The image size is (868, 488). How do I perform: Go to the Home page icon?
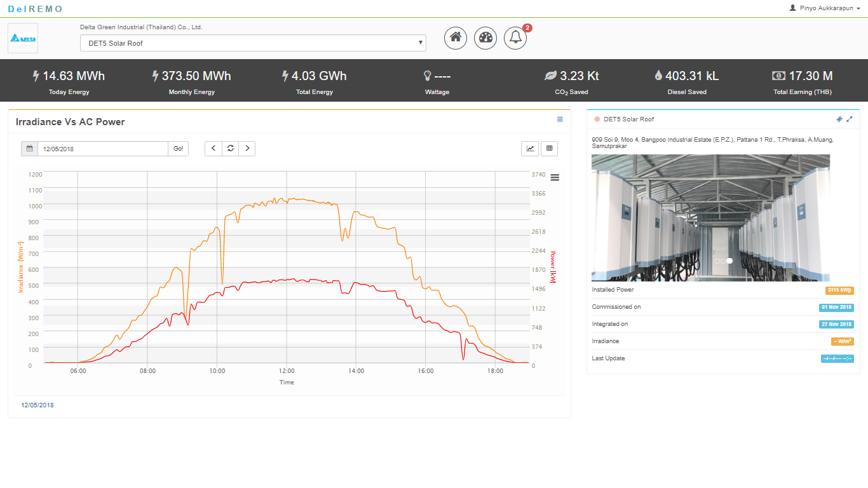click(x=455, y=37)
